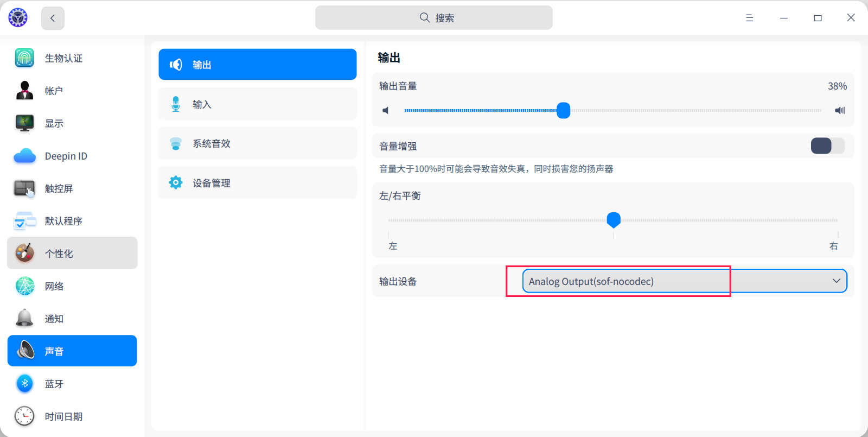Image resolution: width=868 pixels, height=437 pixels.
Task: Click the system sound effects icon
Action: 176,143
